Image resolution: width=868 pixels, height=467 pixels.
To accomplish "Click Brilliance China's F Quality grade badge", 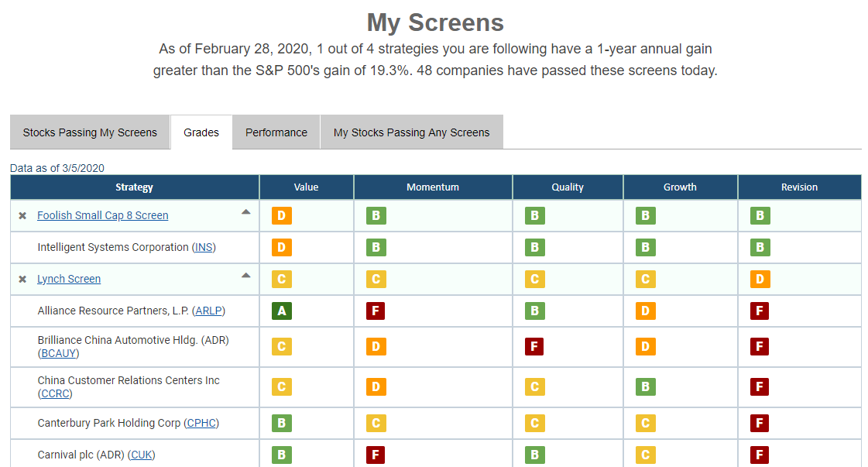I will click(534, 347).
